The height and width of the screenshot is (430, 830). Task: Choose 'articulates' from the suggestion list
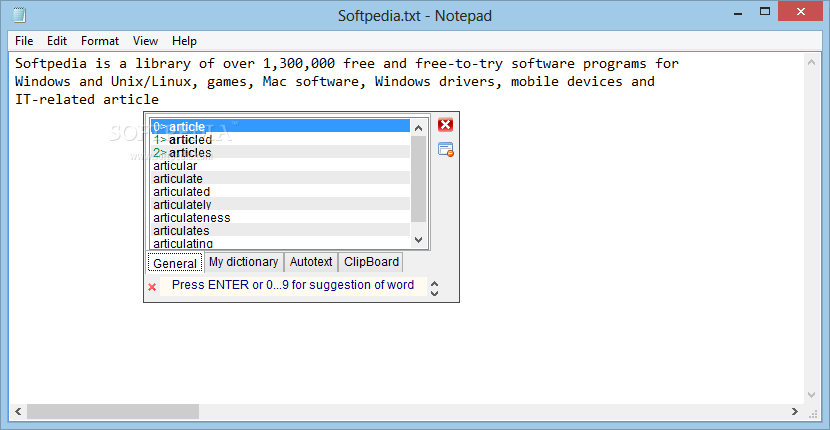pos(280,230)
